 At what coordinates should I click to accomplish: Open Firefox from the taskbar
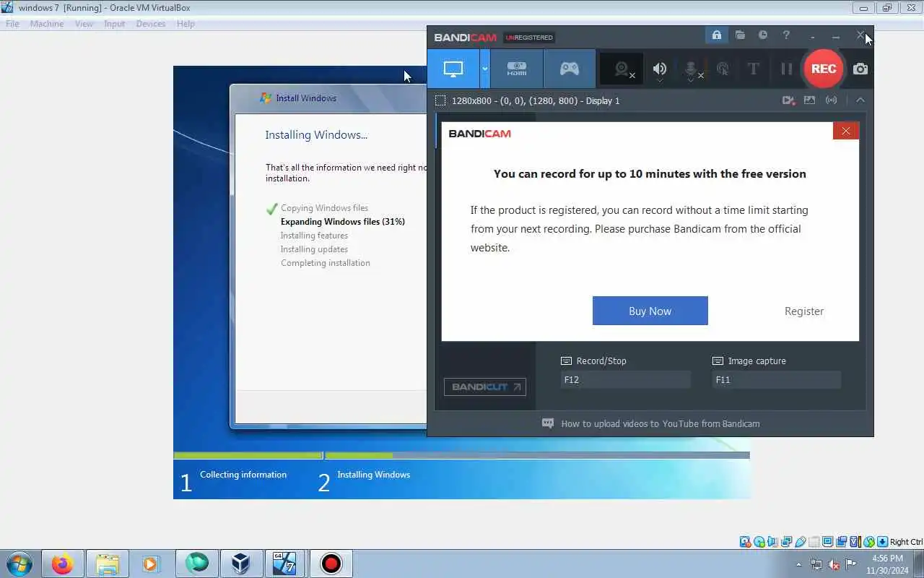62,564
